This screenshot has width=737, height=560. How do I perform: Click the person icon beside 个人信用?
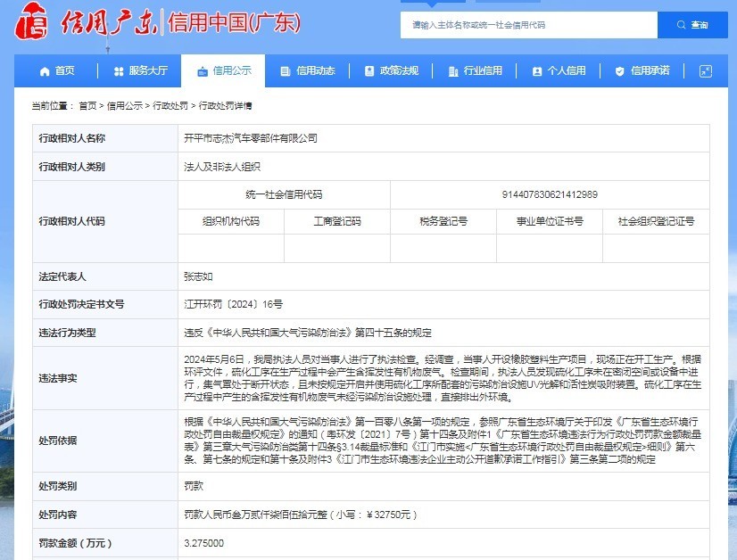click(536, 71)
